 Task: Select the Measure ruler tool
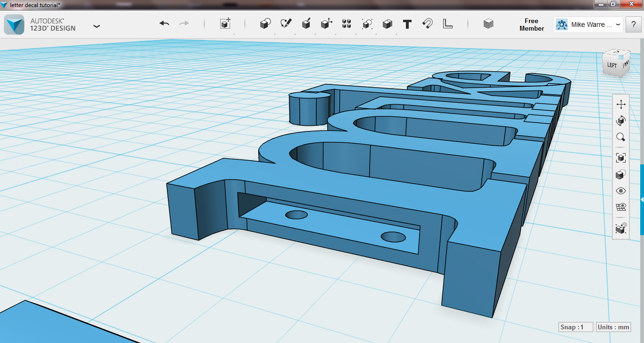447,24
